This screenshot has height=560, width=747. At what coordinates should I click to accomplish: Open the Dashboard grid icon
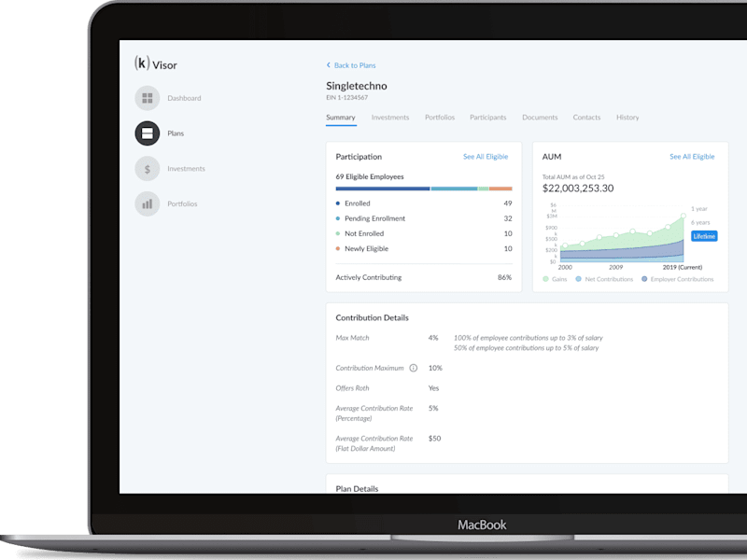tap(148, 98)
